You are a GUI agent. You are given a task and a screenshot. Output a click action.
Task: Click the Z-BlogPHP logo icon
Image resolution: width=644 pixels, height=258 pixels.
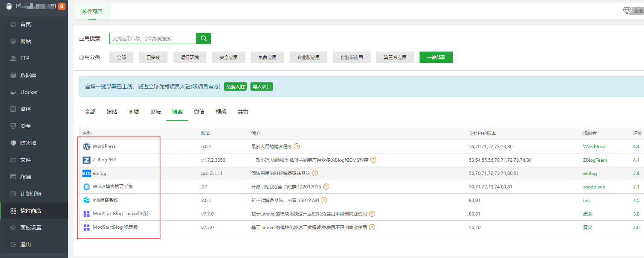87,160
